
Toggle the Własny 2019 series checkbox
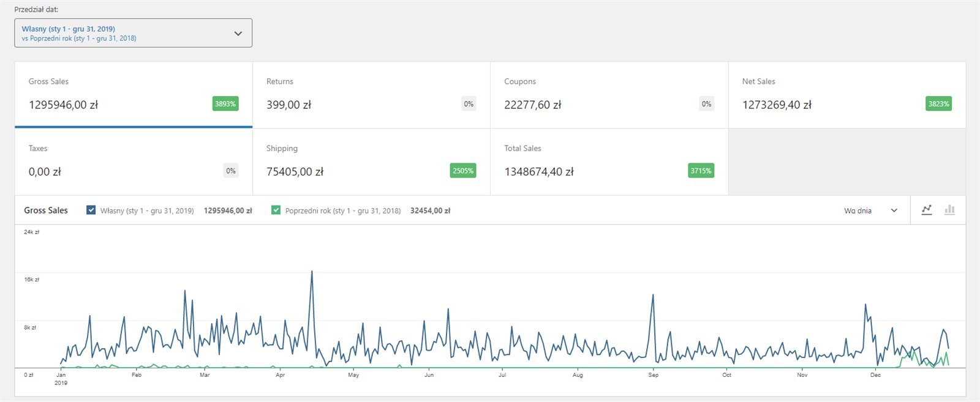(91, 210)
